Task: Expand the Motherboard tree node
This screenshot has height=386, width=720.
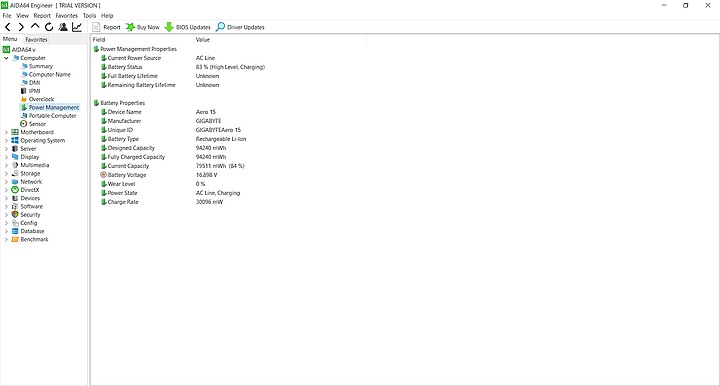Action: pyautogui.click(x=6, y=132)
